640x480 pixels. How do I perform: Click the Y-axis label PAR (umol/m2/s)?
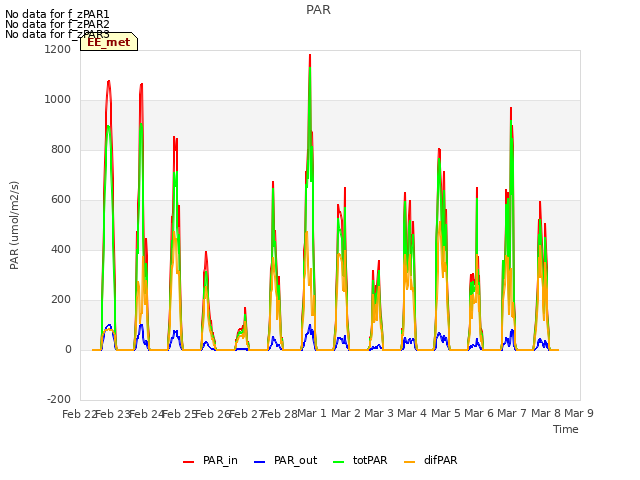coord(14,225)
